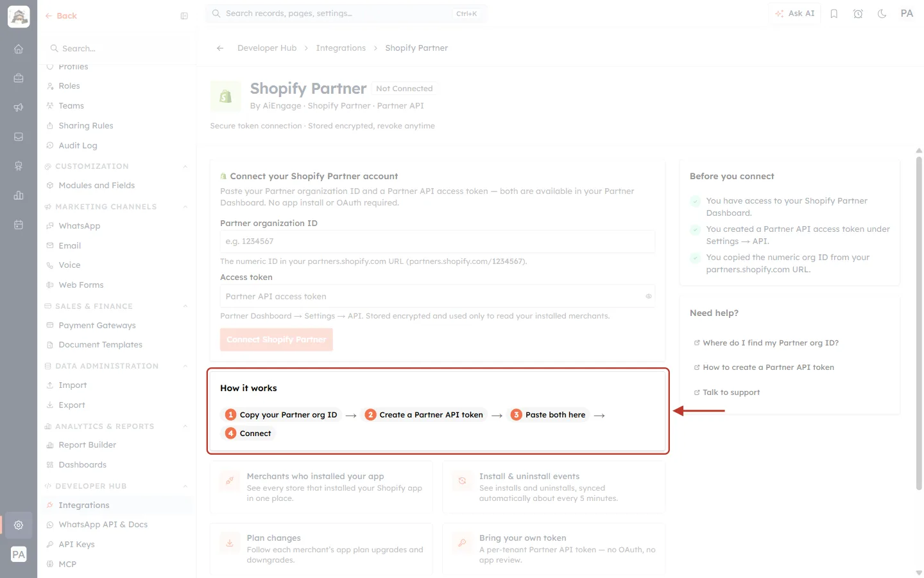The image size is (924, 578).
Task: Focus the sidebar Search field
Action: click(x=117, y=49)
